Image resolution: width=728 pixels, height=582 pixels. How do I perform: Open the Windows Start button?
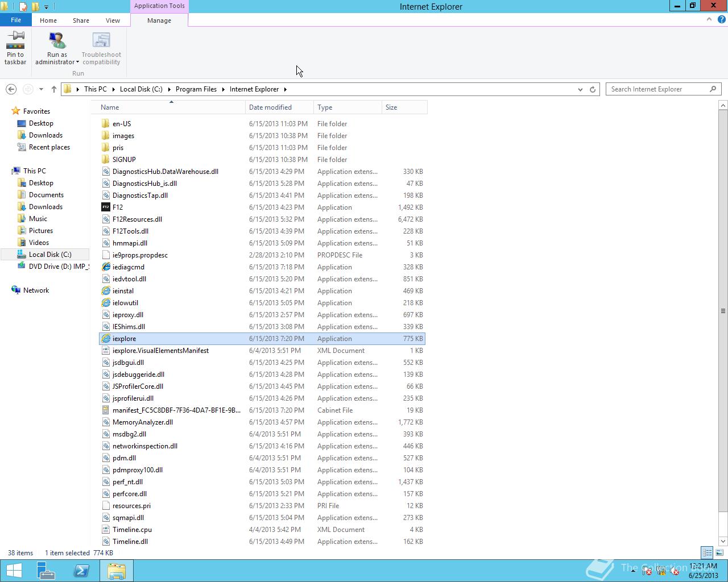14,571
